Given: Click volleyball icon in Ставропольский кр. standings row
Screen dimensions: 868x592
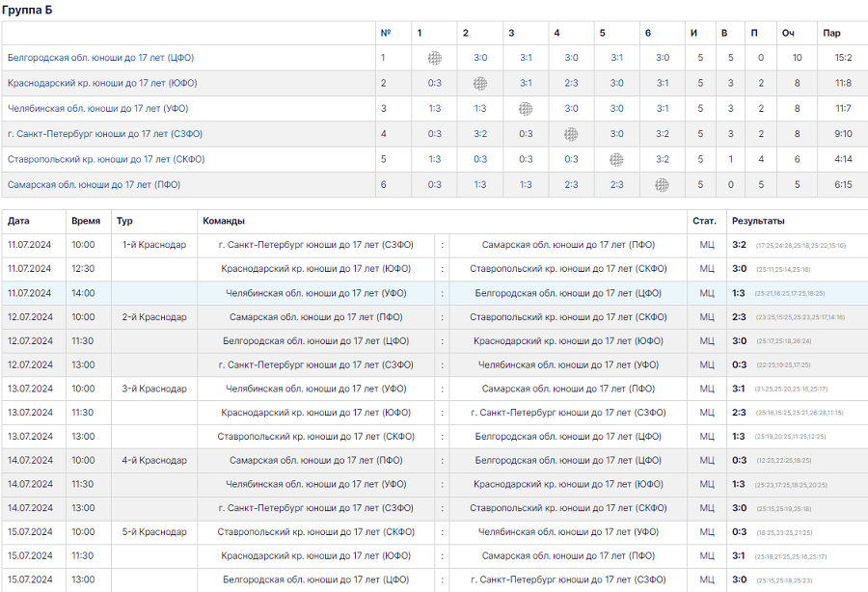Looking at the screenshot, I should [x=616, y=160].
